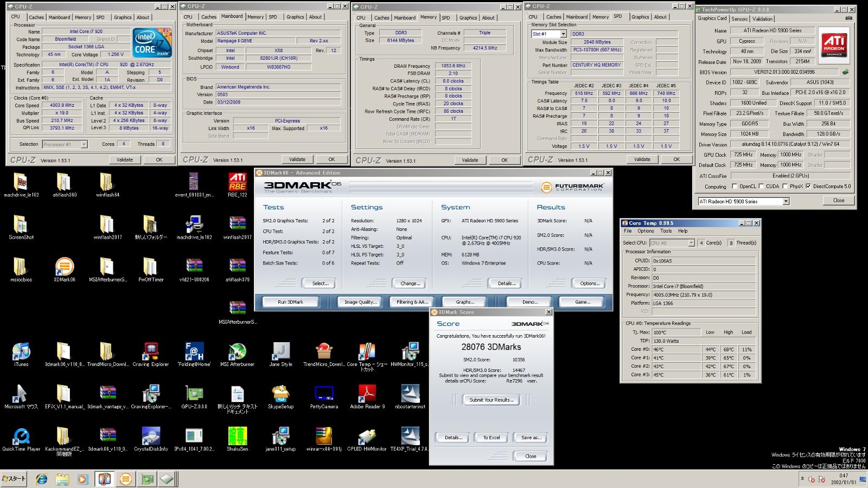Viewport: 868px width, 488px height.
Task: Open the GPU-Z.0.3.8 desktop icon
Action: click(x=194, y=394)
